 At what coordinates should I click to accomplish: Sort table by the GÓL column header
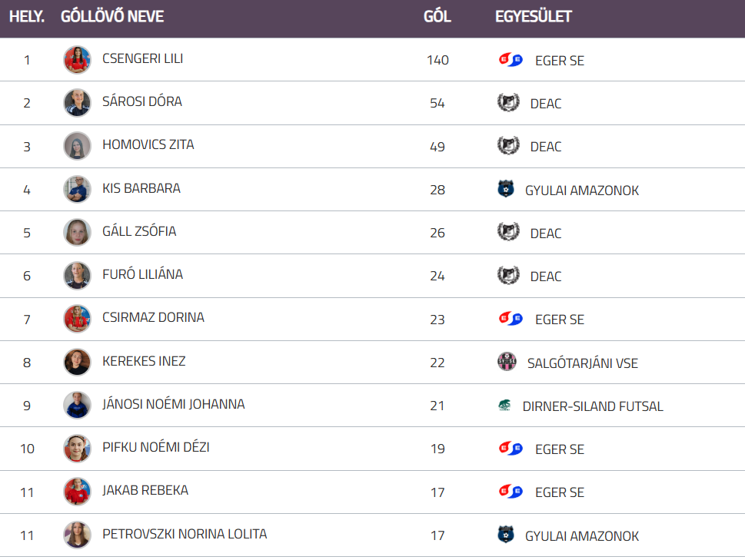[437, 16]
